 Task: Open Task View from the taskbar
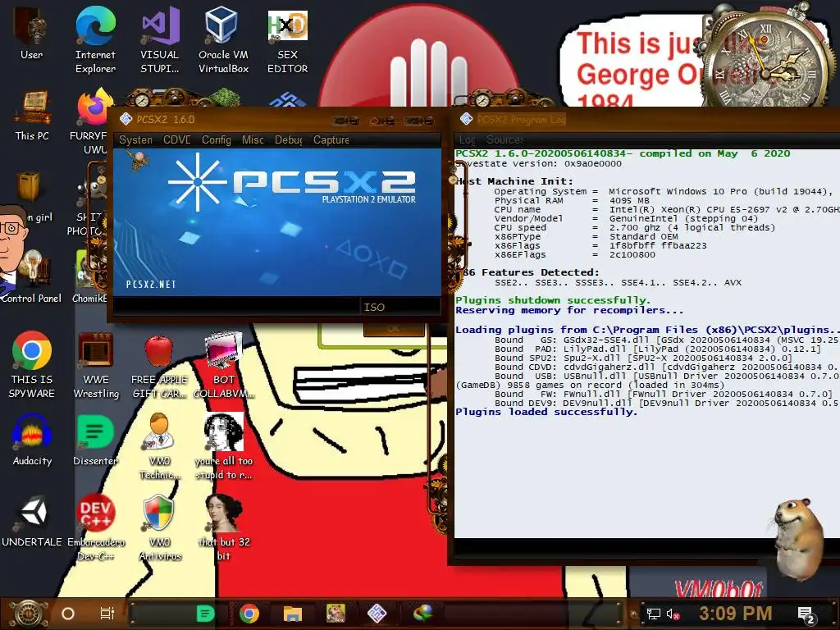click(107, 614)
